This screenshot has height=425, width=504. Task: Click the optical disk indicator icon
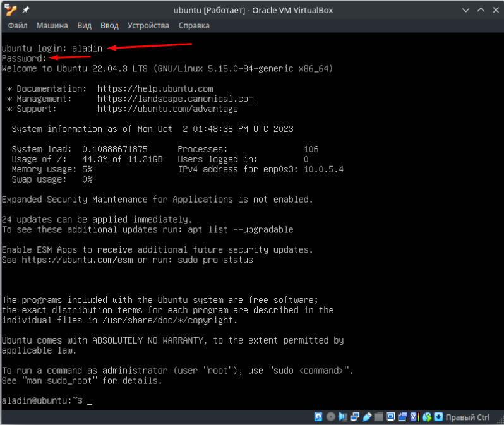[x=331, y=417]
